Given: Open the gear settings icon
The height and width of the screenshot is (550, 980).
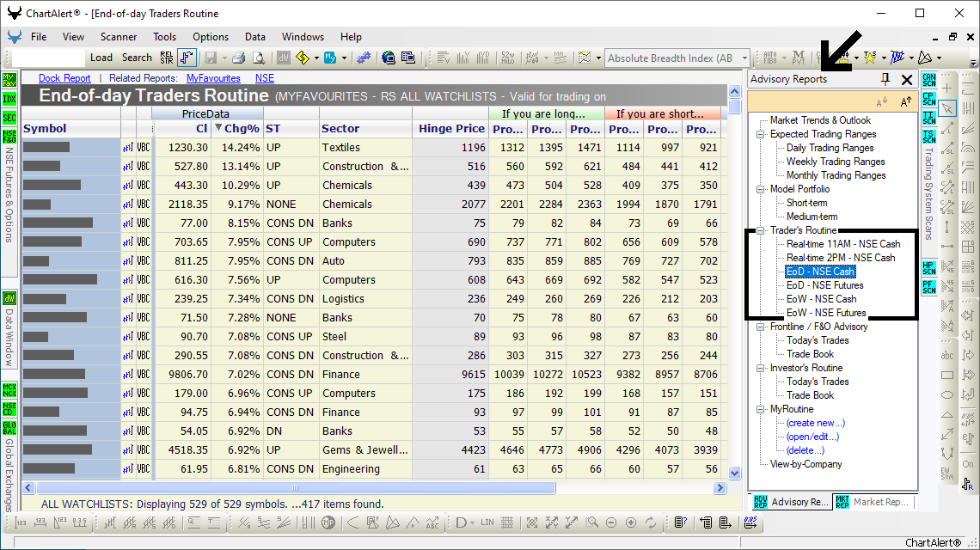Looking at the screenshot, I should click(x=363, y=58).
